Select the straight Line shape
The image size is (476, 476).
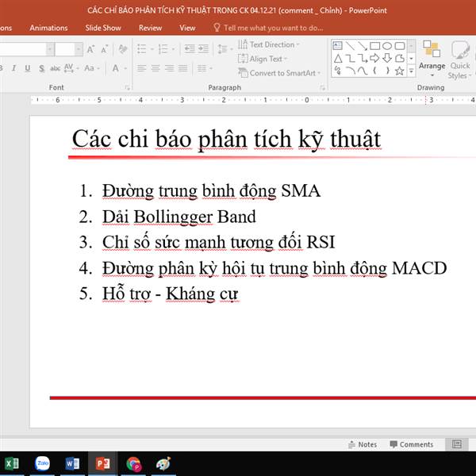coord(351,46)
